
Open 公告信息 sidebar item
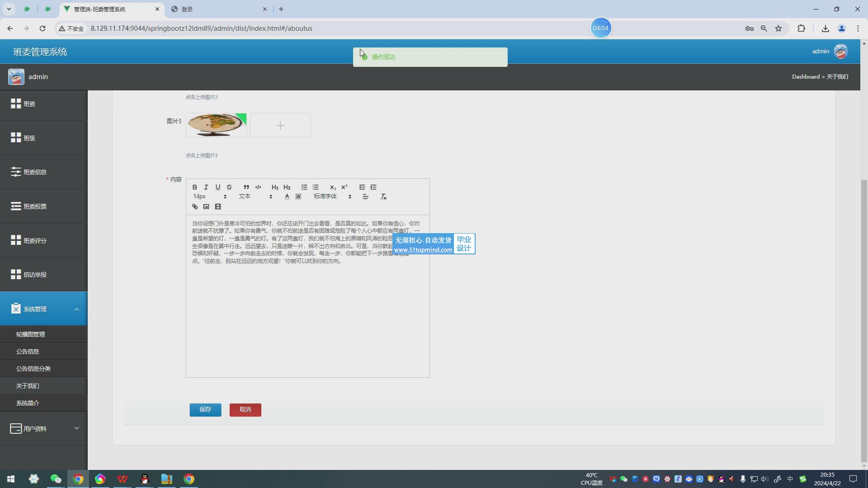click(28, 352)
